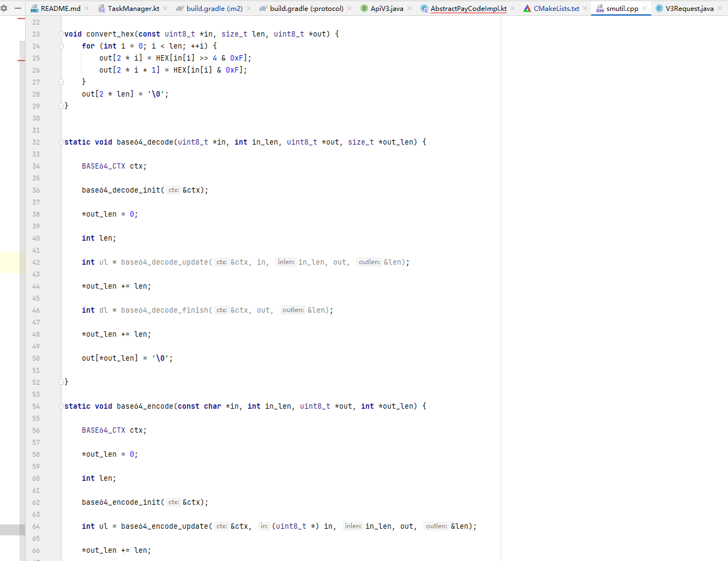Viewport: 728px width, 561px height.
Task: Collapse the base64_decode function on line 32
Action: (61, 142)
